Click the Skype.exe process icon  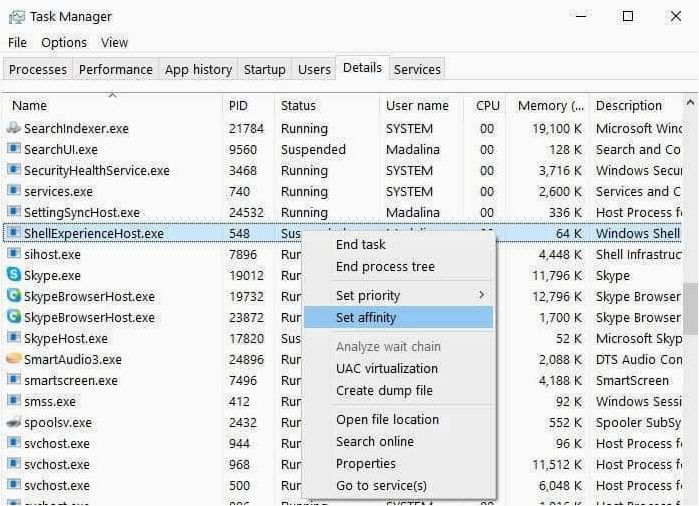[14, 275]
